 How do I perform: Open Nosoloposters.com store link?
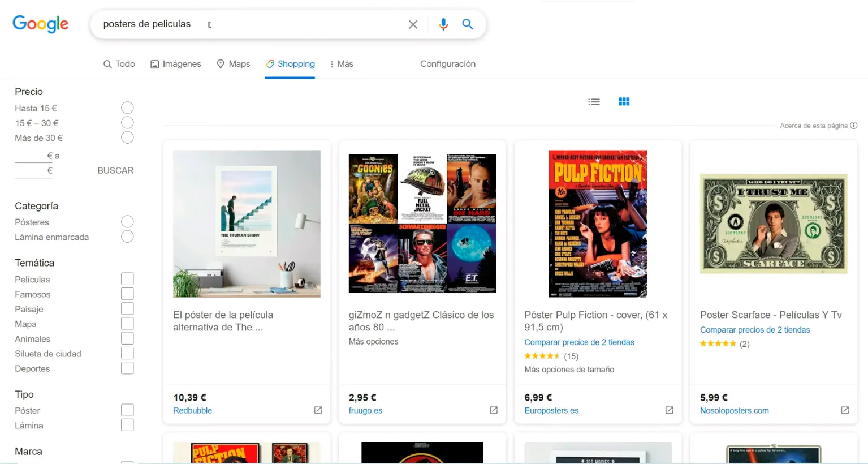point(735,410)
